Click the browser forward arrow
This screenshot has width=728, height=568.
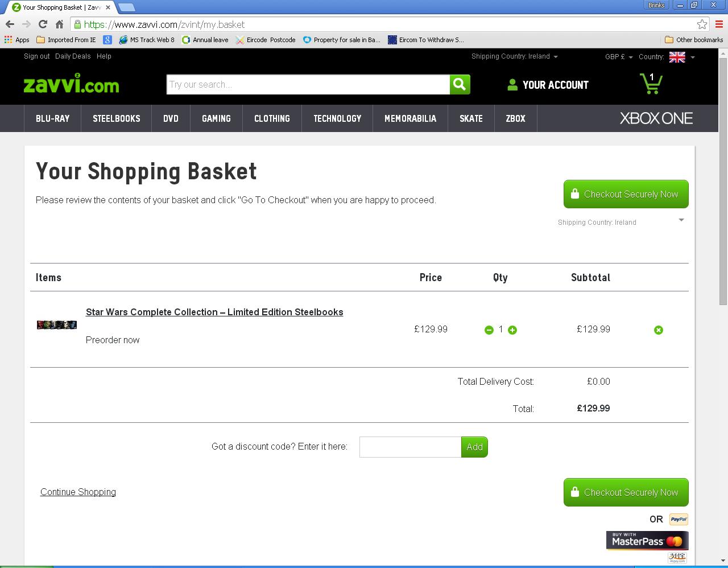(x=26, y=24)
